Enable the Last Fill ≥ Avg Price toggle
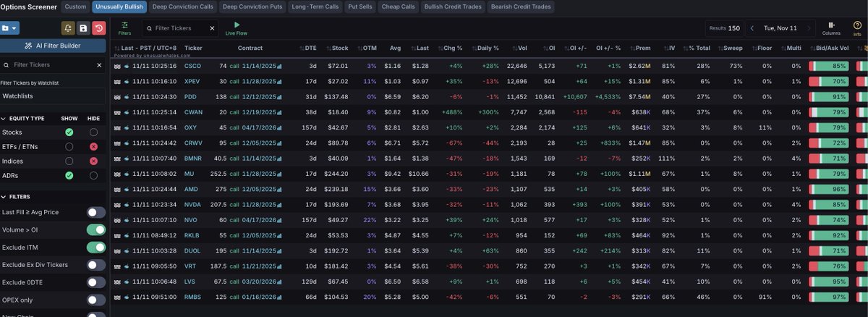Viewport: 868px width, 317px height. coord(95,212)
